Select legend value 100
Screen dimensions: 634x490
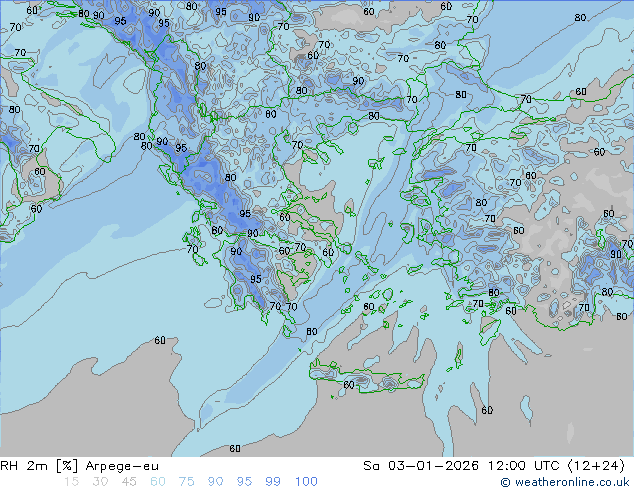[306, 482]
